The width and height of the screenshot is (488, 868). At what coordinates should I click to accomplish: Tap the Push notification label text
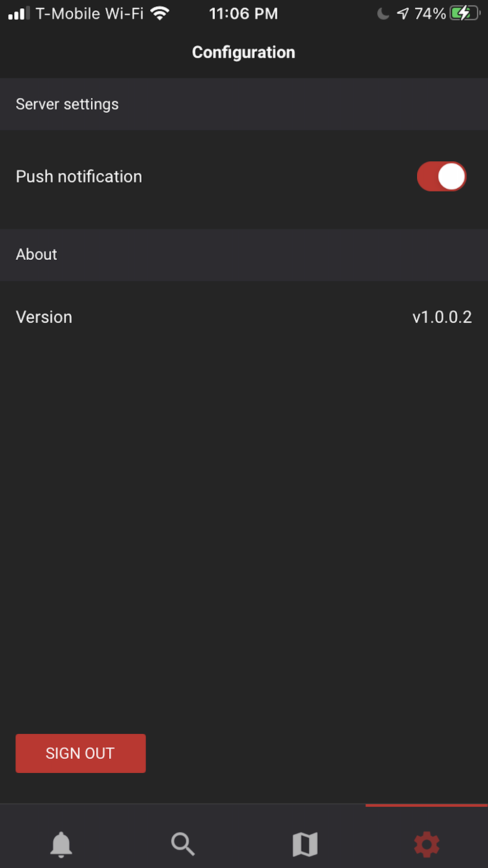[x=79, y=177]
